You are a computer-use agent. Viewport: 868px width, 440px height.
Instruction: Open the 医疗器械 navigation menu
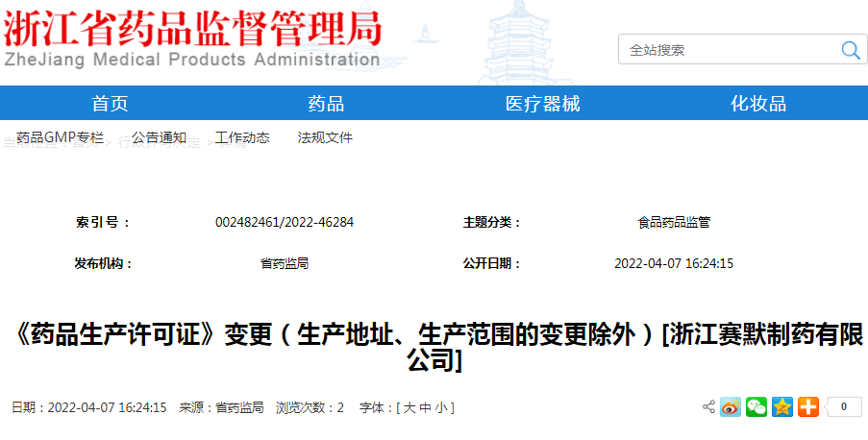(x=542, y=104)
